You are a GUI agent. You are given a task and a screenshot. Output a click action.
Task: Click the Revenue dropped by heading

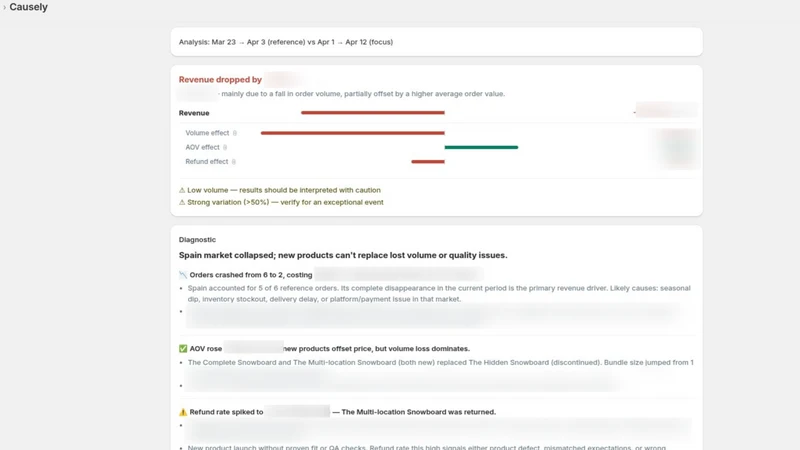(220, 80)
